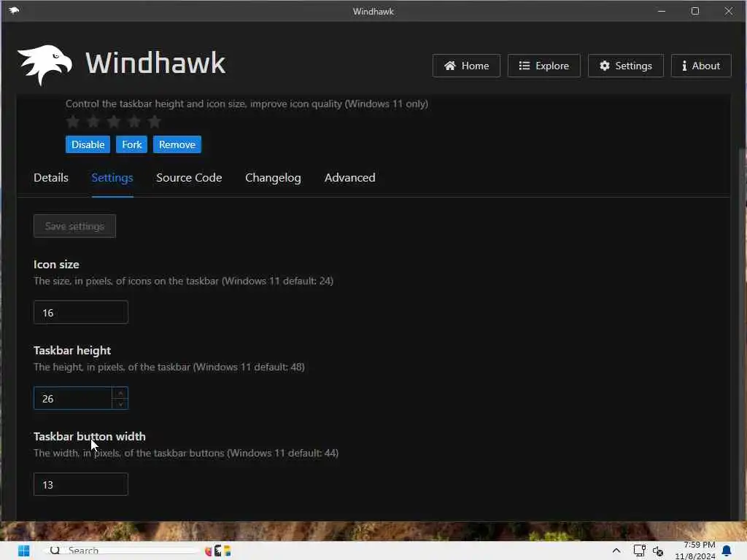Fork this mod

[x=131, y=144]
